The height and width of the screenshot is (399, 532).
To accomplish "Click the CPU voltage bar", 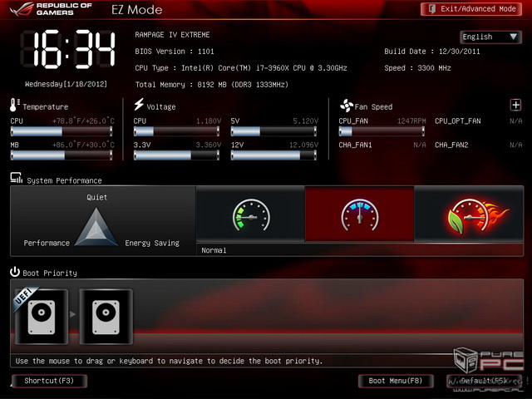I will [x=176, y=131].
